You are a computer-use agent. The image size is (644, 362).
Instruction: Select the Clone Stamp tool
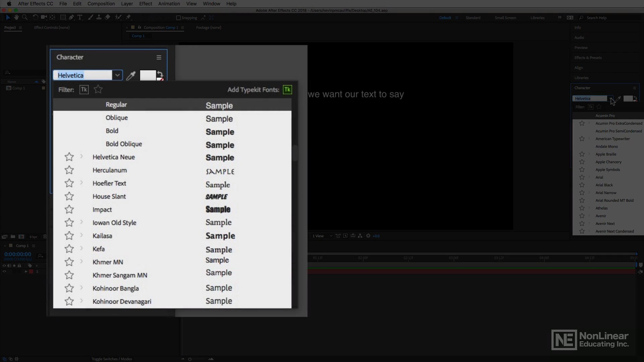point(99,17)
